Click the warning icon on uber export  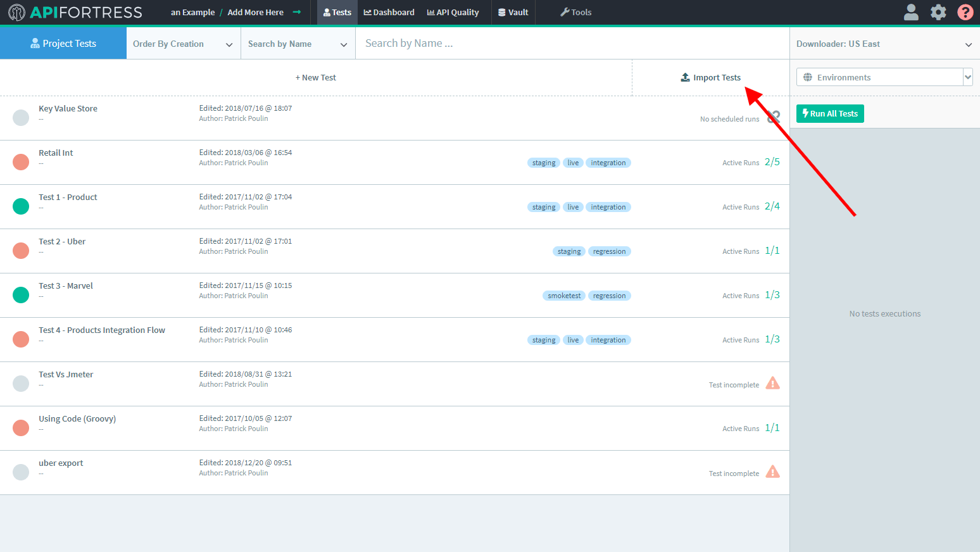click(x=772, y=472)
